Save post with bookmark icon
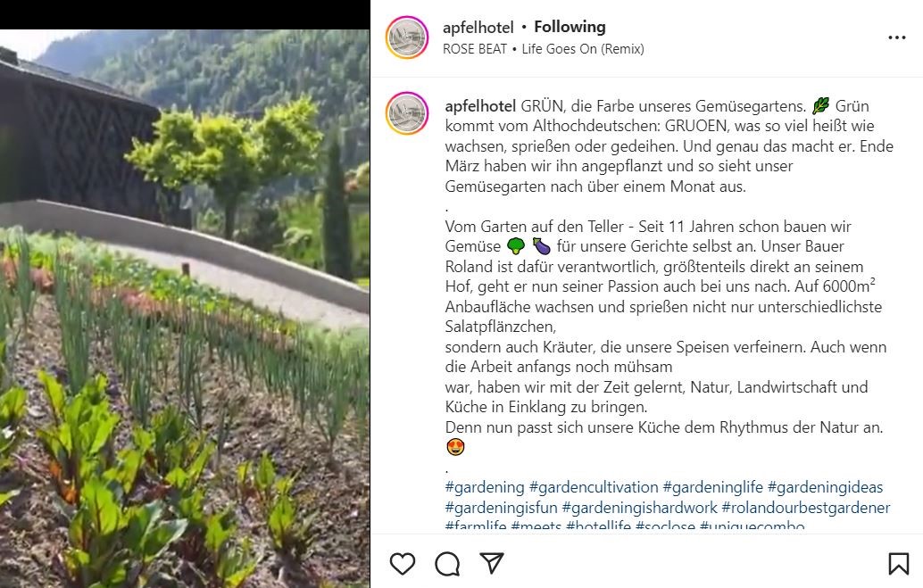923x588 pixels. [898, 564]
